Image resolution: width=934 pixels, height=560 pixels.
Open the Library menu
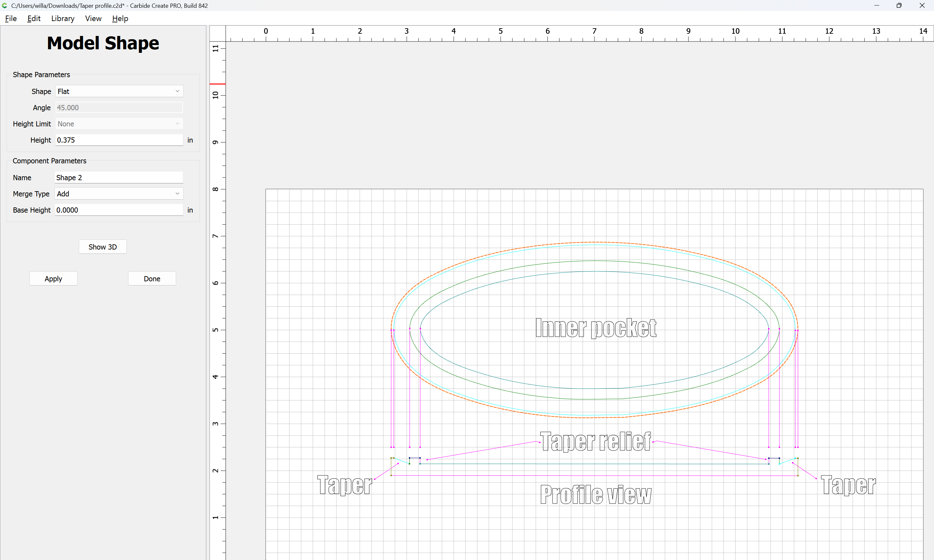63,18
